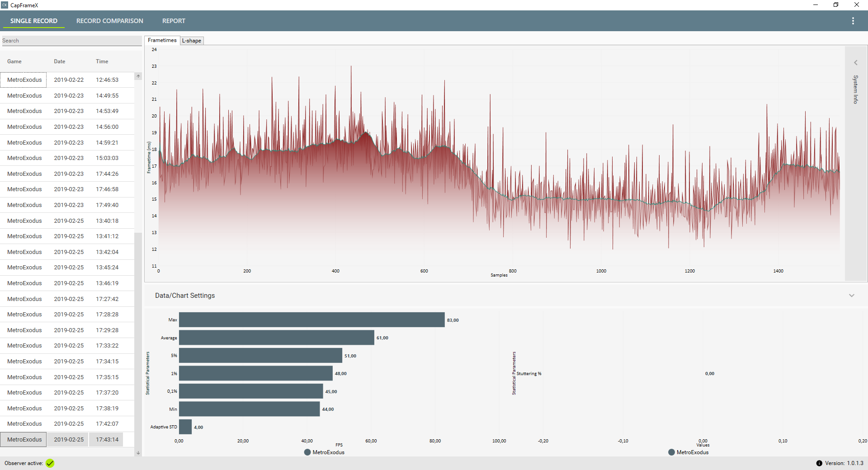Select the record timed 13:40:18

point(67,221)
